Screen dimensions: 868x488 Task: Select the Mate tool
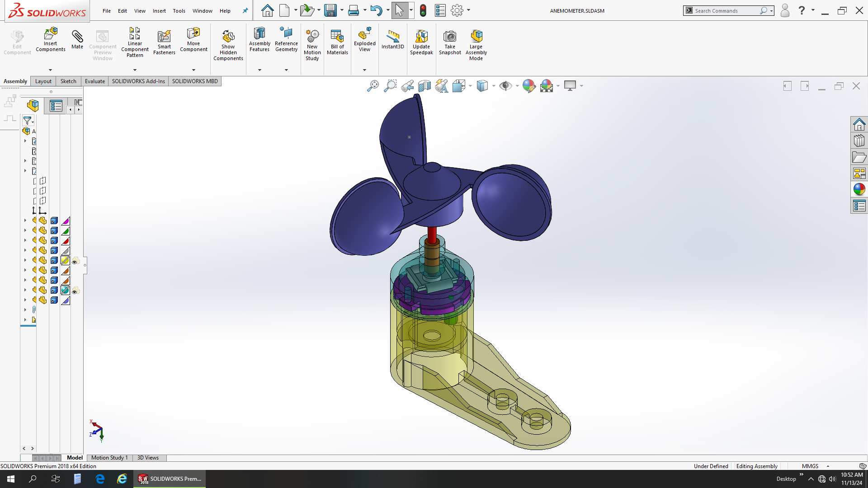tap(77, 40)
